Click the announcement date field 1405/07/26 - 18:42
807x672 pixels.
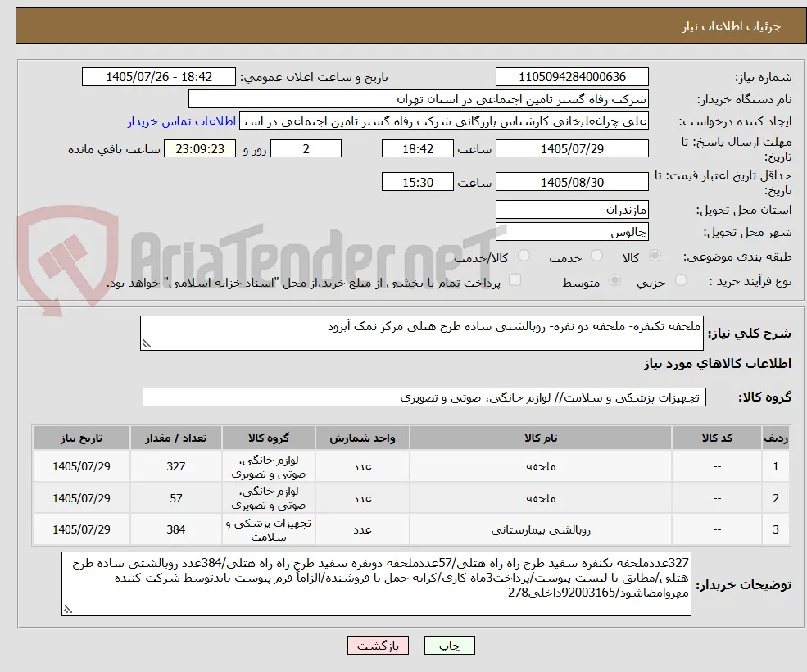point(158,77)
